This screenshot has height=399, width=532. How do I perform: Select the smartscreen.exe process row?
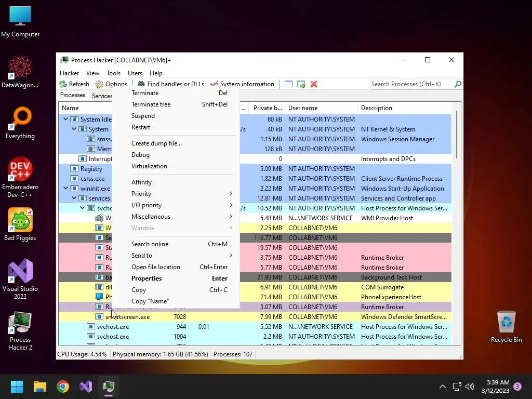point(255,316)
